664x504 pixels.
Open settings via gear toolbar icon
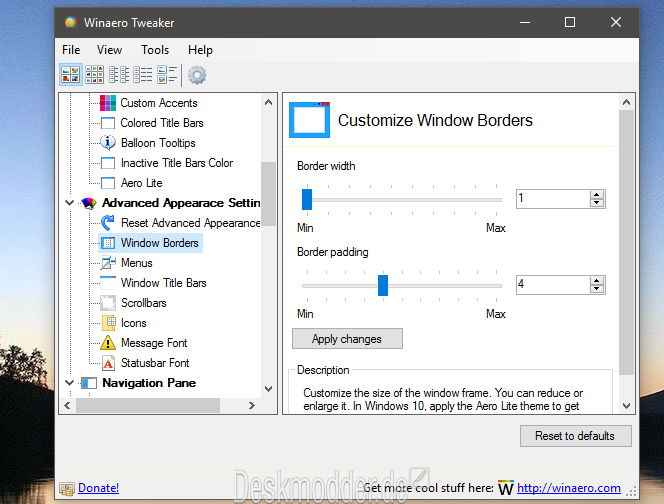[x=197, y=75]
